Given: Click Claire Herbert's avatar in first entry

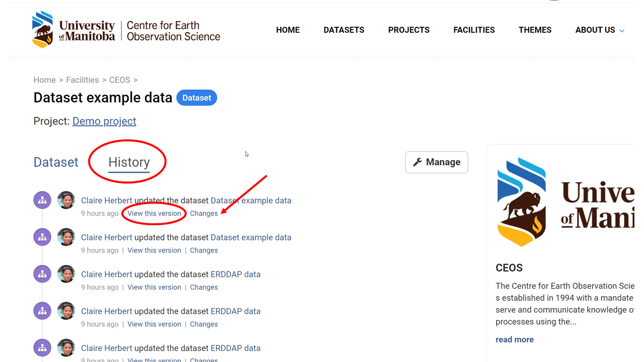Looking at the screenshot, I should 66,200.
